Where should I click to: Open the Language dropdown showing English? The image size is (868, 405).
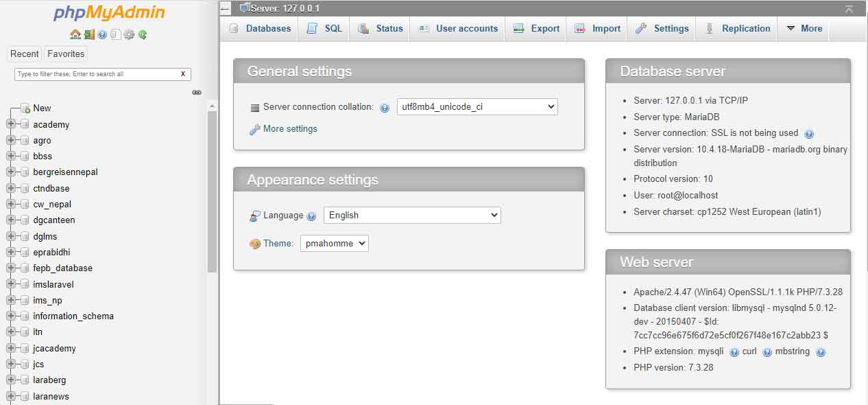412,215
